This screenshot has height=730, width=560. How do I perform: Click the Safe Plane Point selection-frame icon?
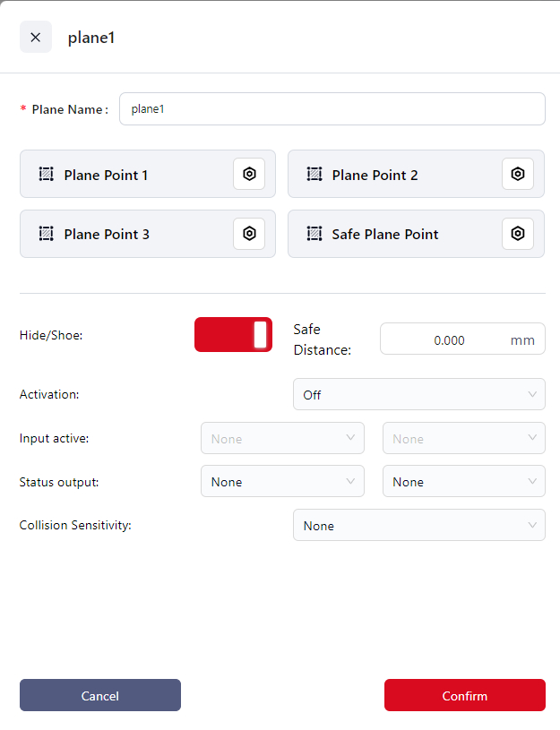[x=314, y=234]
